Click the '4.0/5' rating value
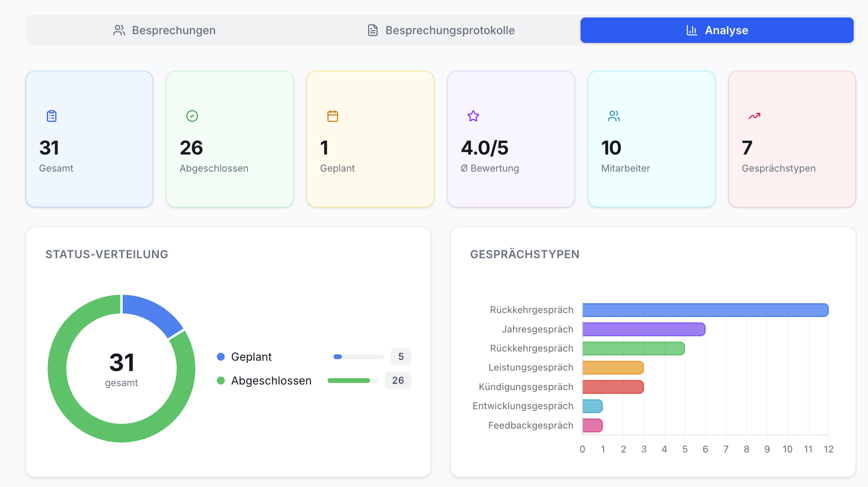 point(484,148)
